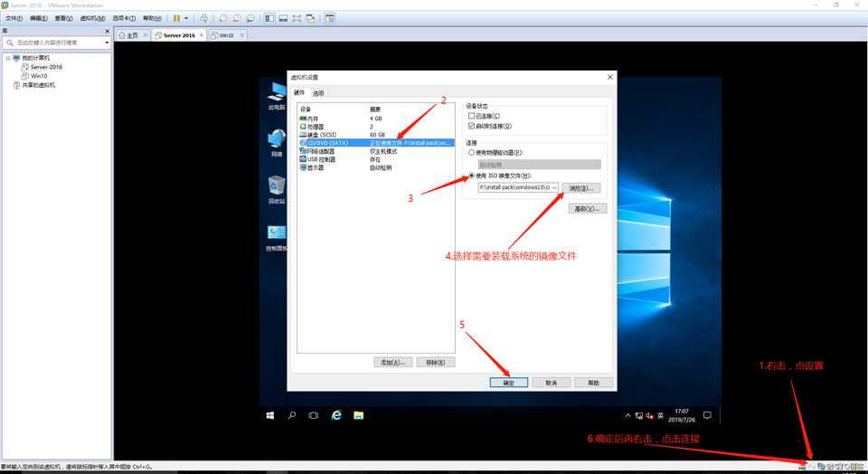Select the 网络适配器 device row
This screenshot has width=868, height=474.
pyautogui.click(x=376, y=151)
